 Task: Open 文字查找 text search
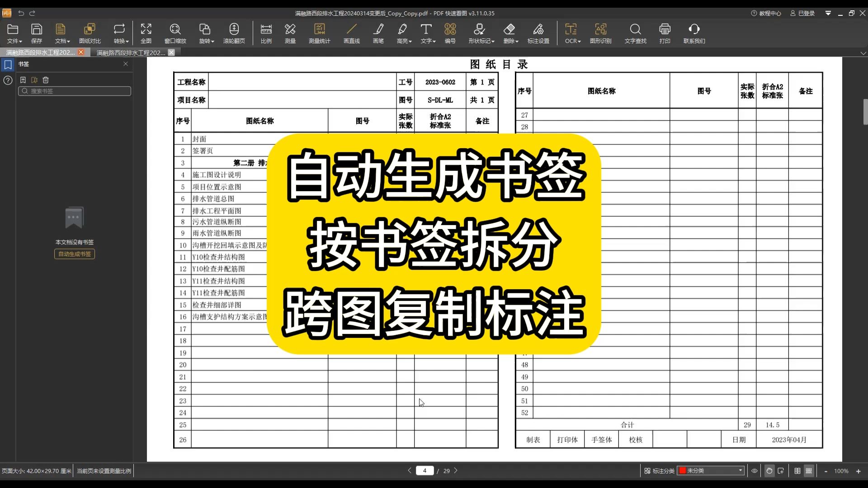tap(635, 33)
